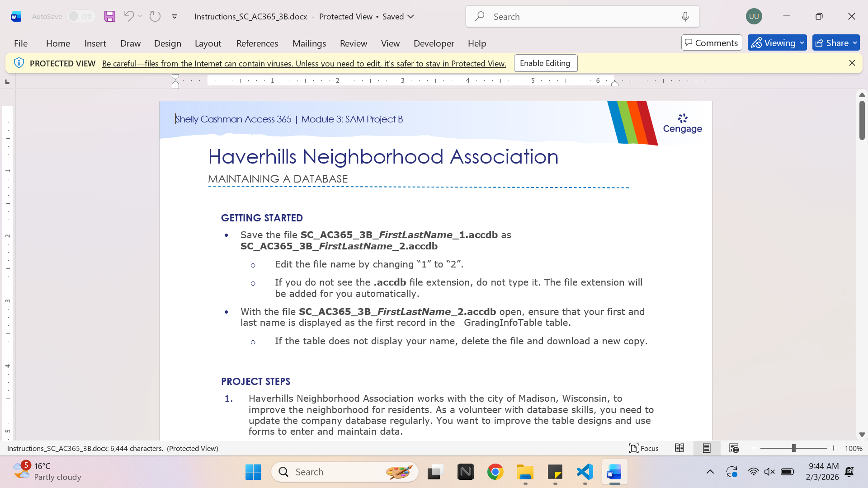This screenshot has height=488, width=868.
Task: Click the vertical scrollbar down arrow
Action: click(862, 434)
